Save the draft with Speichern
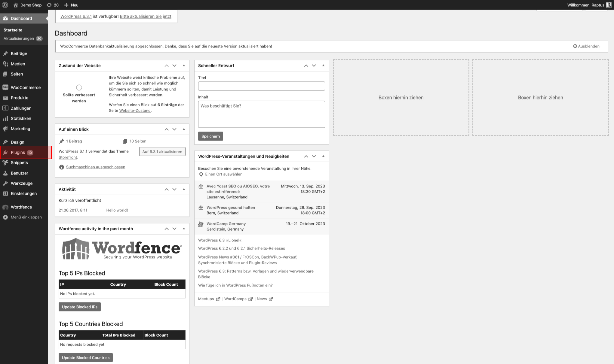This screenshot has width=614, height=364. tap(210, 136)
